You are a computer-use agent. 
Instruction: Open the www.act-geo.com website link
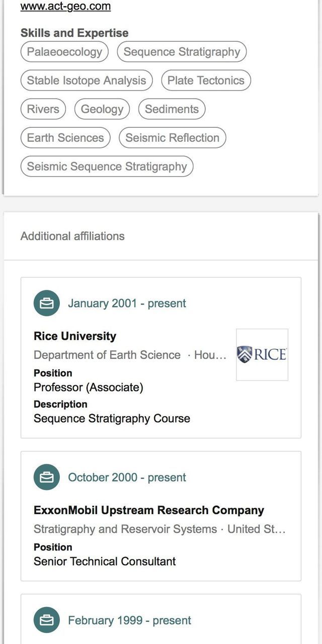coord(65,7)
